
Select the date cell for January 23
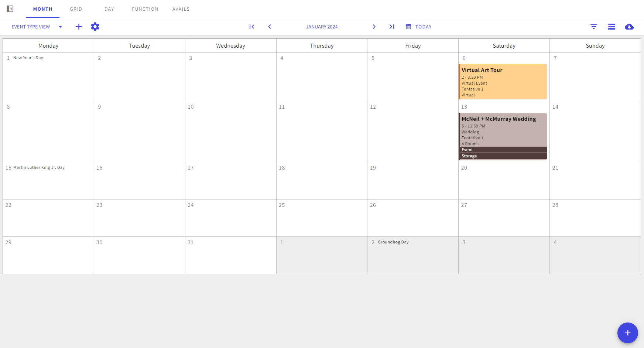140,218
